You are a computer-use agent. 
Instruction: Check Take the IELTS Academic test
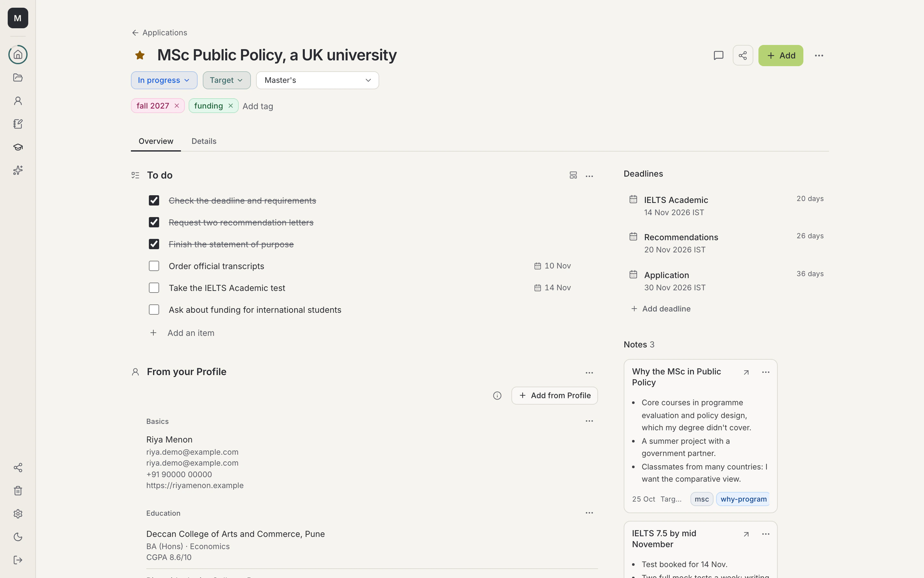154,288
